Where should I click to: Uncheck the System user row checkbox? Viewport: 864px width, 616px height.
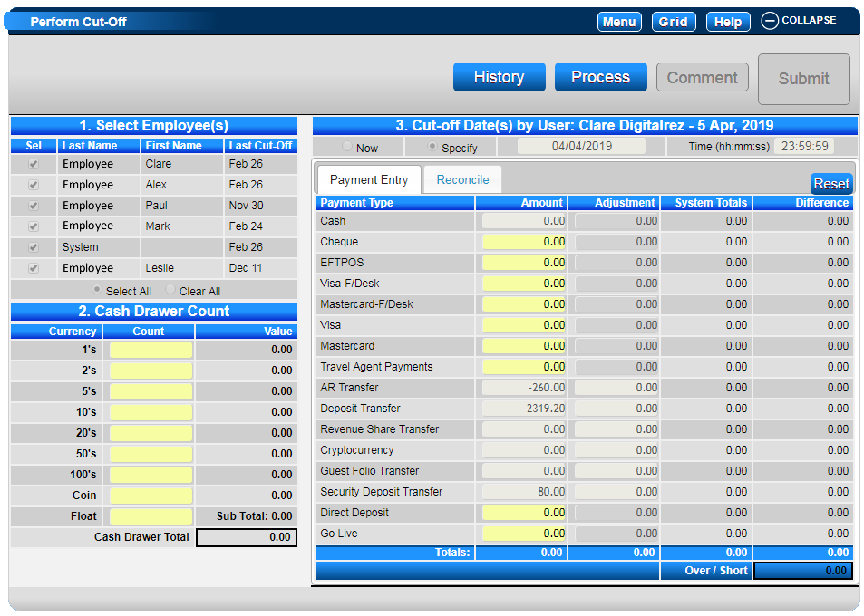click(34, 247)
